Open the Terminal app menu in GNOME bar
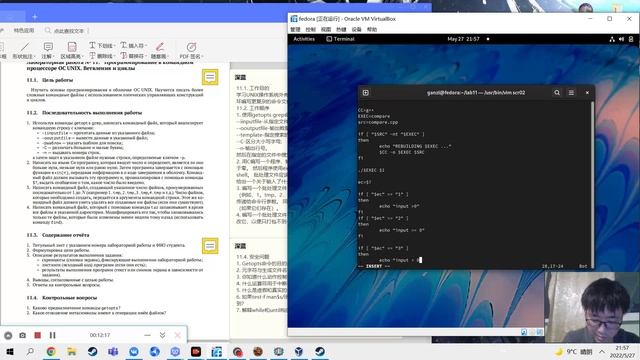Screen dimensions: 640x360 point(340,39)
